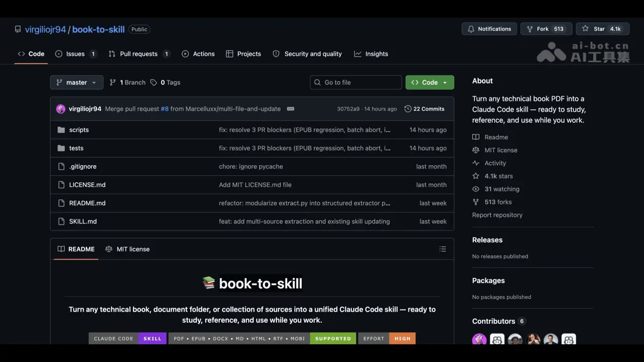The width and height of the screenshot is (644, 362).
Task: Click the eye icon beside watching
Action: [x=475, y=189]
